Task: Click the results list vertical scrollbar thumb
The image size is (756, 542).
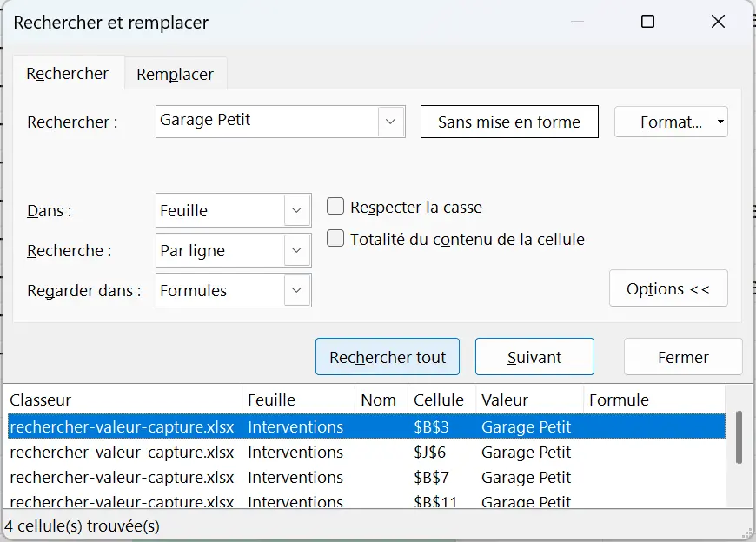Action: (x=739, y=437)
